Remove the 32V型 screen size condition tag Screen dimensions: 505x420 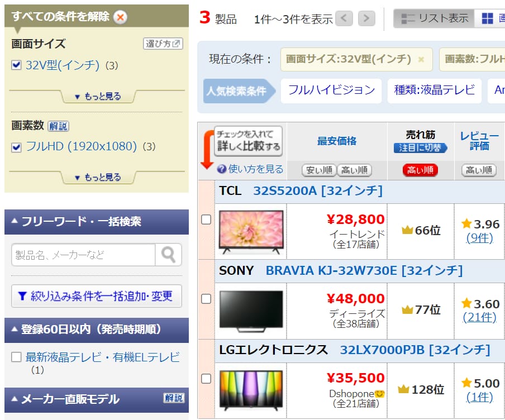click(421, 59)
